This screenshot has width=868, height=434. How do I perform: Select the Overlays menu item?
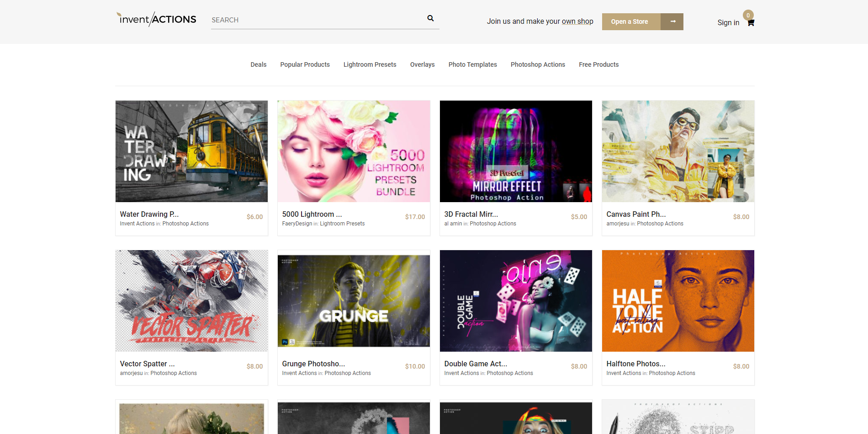(423, 64)
